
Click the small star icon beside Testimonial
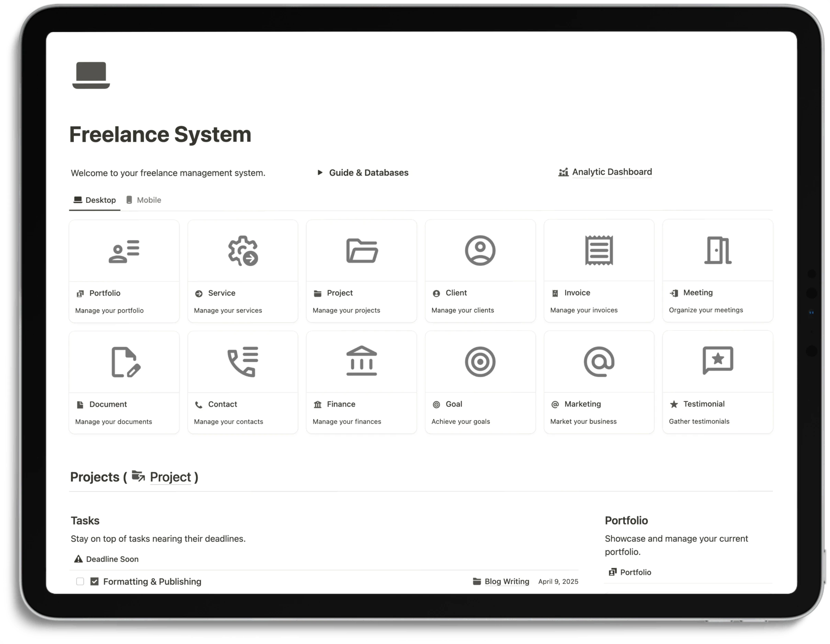pos(674,404)
